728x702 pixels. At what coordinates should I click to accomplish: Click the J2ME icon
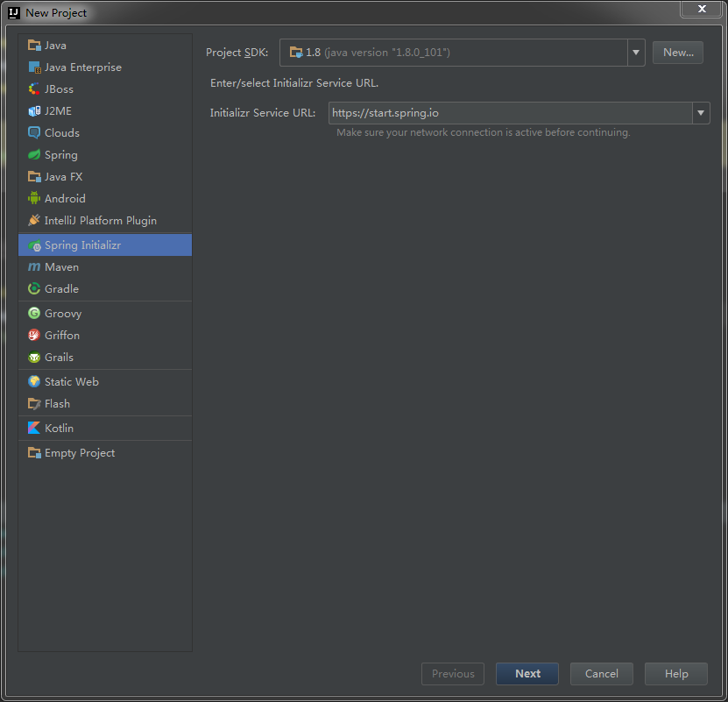pyautogui.click(x=34, y=110)
